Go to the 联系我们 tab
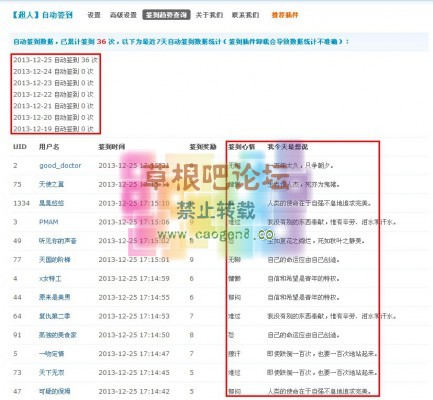 (x=245, y=15)
